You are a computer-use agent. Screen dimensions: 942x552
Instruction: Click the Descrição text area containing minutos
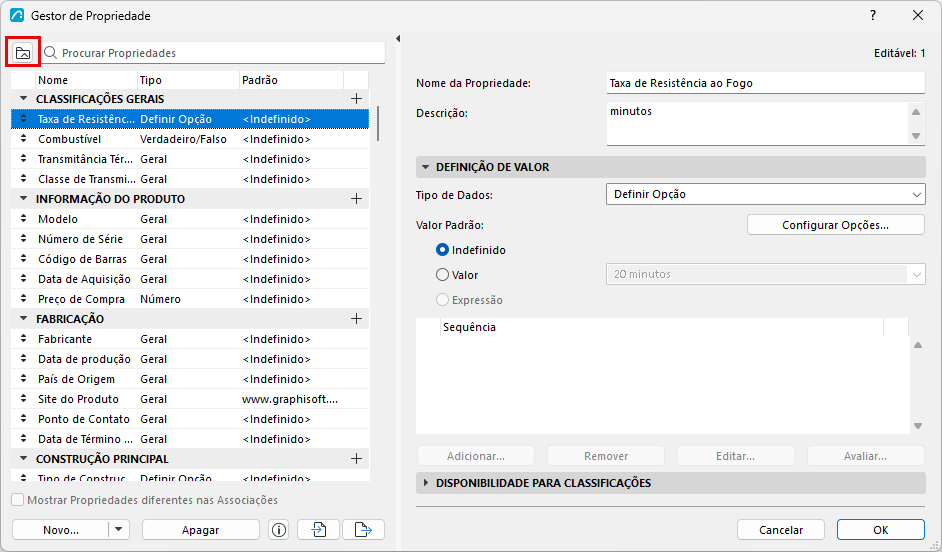click(x=757, y=124)
